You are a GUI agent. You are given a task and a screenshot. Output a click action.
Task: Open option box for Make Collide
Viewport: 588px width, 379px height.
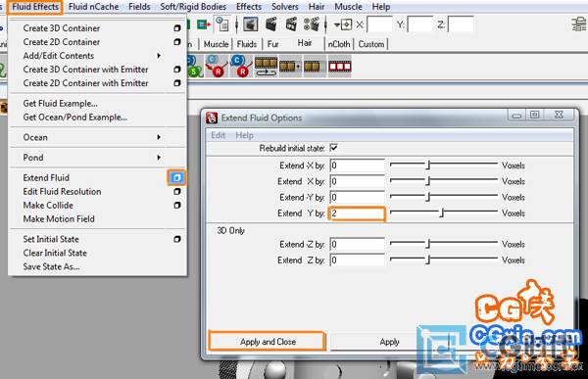point(177,206)
